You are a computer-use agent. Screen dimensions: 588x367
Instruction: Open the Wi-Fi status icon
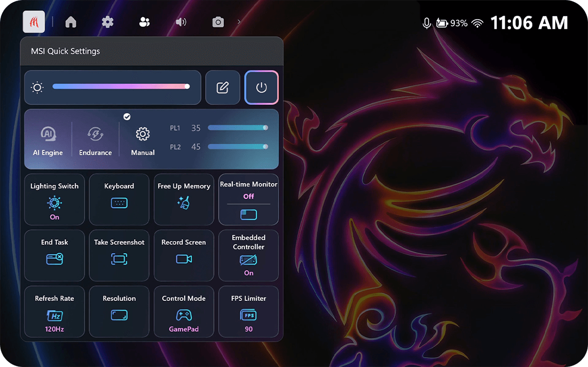tap(477, 23)
